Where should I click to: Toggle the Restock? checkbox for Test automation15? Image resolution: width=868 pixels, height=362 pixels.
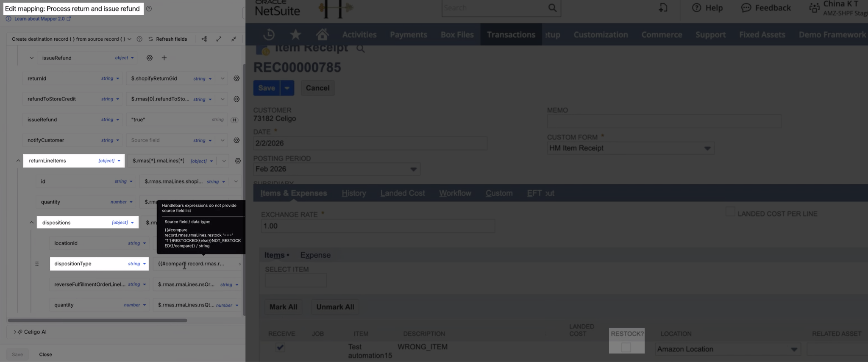[x=626, y=348]
